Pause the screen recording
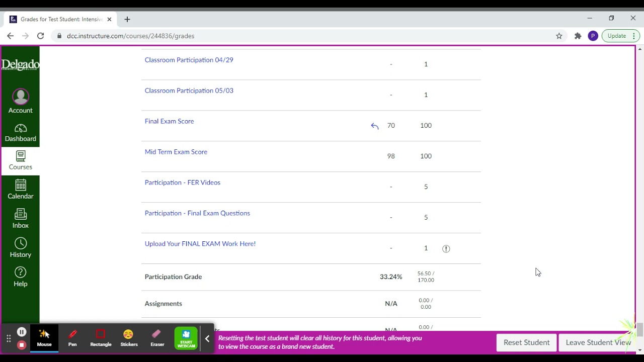The height and width of the screenshot is (362, 644). (22, 332)
